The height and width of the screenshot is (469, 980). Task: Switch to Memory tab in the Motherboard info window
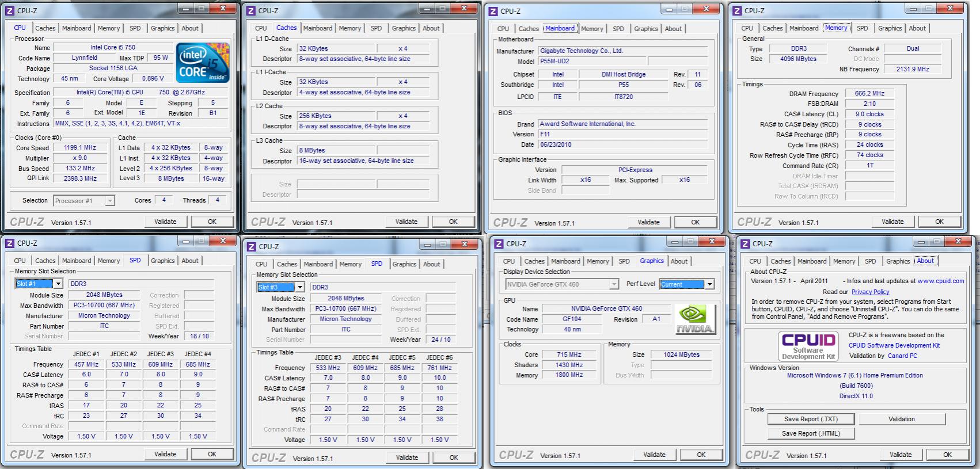tap(592, 29)
